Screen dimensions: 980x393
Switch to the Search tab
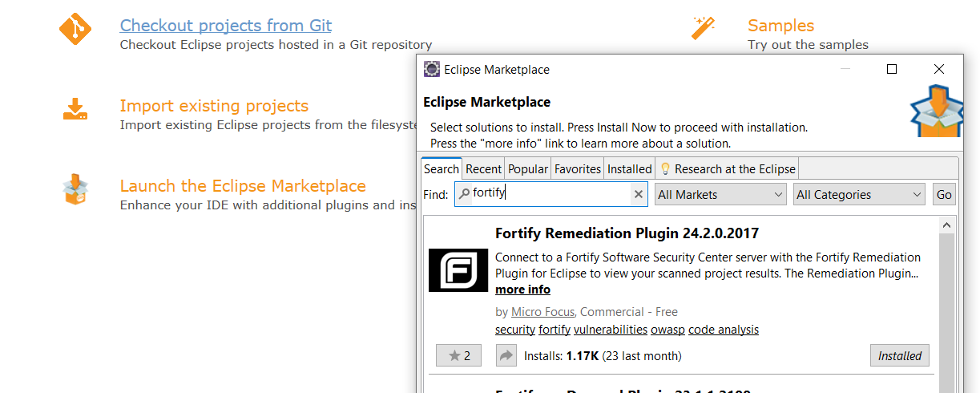442,168
